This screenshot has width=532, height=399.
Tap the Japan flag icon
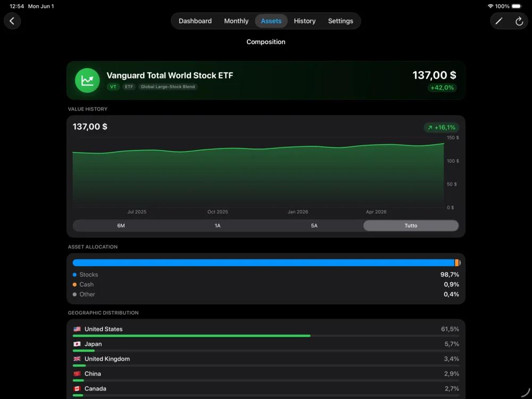(77, 344)
